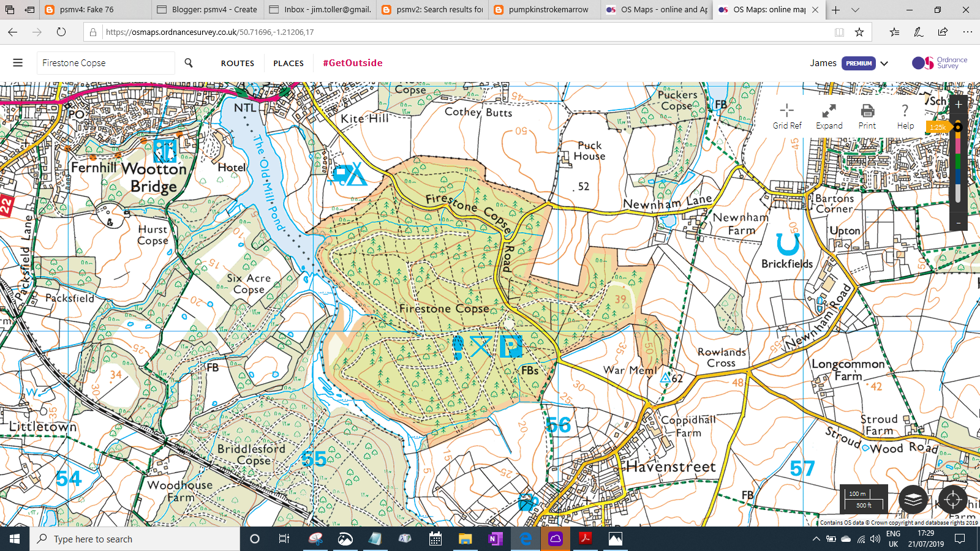
Task: Open the James account dropdown
Action: point(884,63)
